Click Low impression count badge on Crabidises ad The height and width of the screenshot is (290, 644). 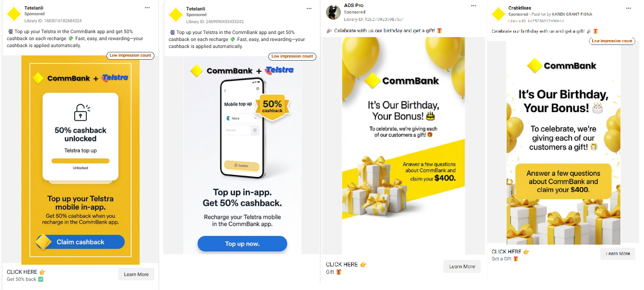[x=612, y=41]
